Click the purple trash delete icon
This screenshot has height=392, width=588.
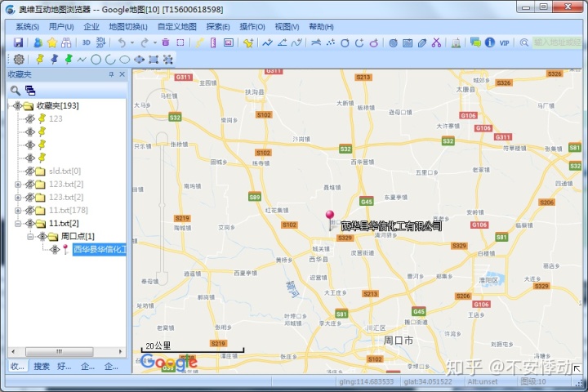coord(165,42)
